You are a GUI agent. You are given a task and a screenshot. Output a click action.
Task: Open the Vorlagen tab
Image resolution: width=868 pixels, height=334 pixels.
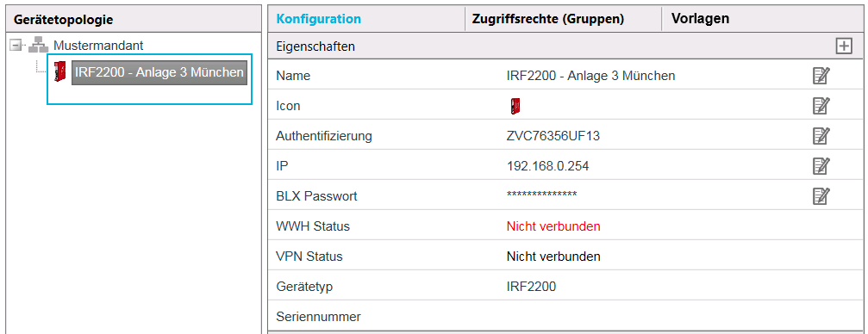point(700,19)
